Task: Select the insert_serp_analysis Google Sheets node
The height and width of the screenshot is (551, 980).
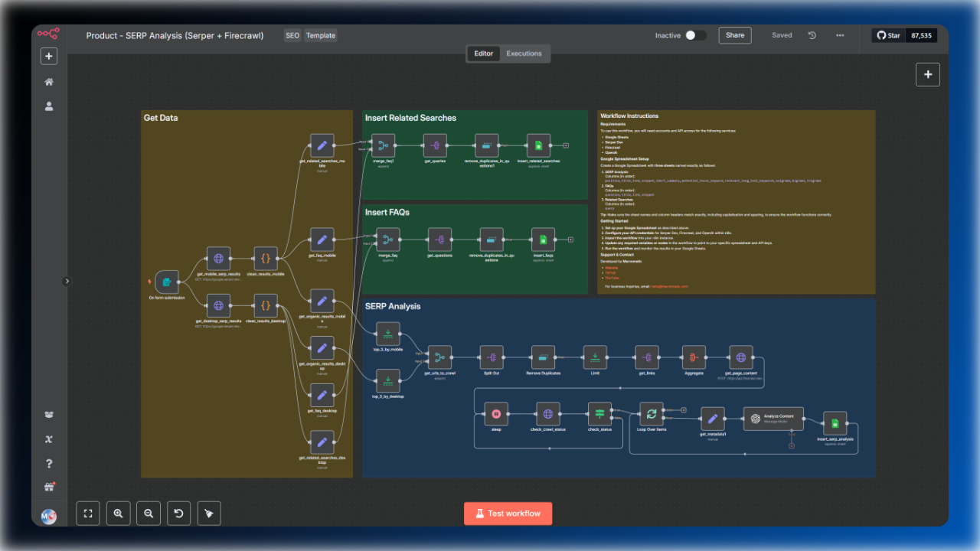Action: tap(835, 423)
